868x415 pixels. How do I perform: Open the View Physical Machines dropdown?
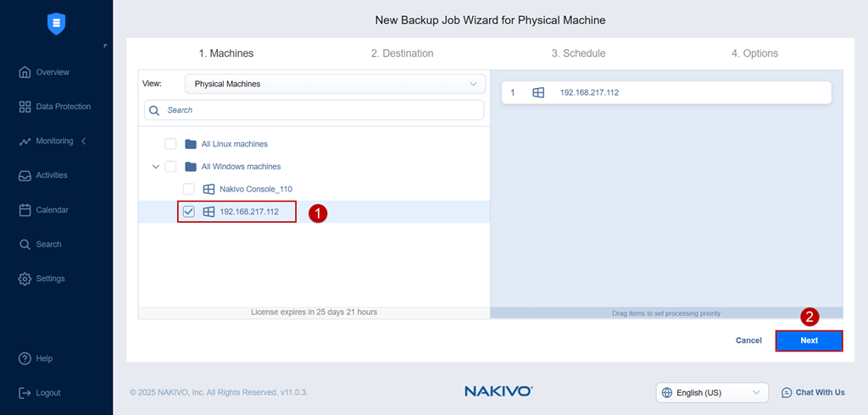coord(335,84)
